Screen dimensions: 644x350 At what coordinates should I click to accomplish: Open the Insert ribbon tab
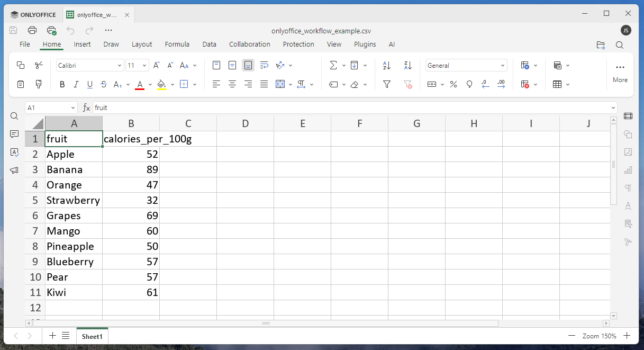82,44
